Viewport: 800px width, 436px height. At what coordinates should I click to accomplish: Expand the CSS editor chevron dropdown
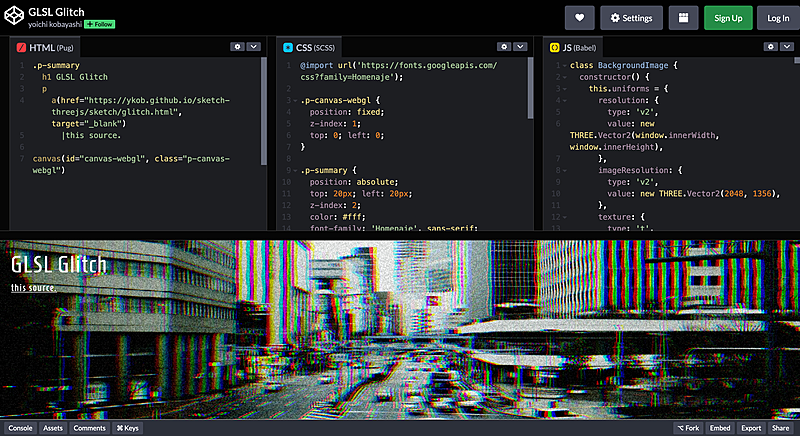tap(521, 46)
